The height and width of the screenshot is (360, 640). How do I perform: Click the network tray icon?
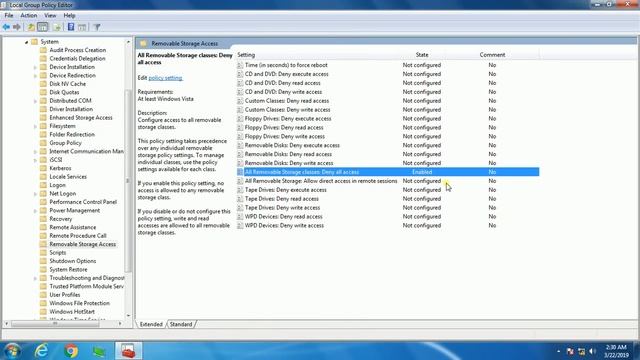(x=581, y=351)
